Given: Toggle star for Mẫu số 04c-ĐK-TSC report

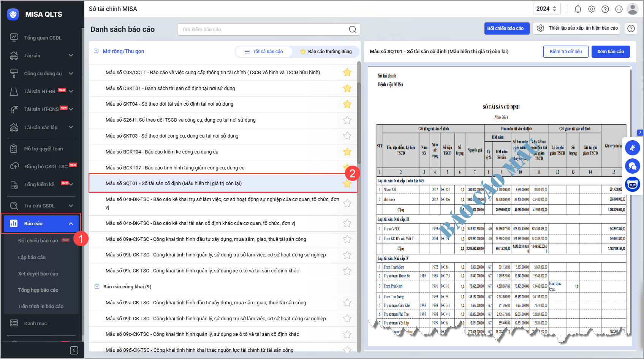Looking at the screenshot, I should click(x=347, y=223).
